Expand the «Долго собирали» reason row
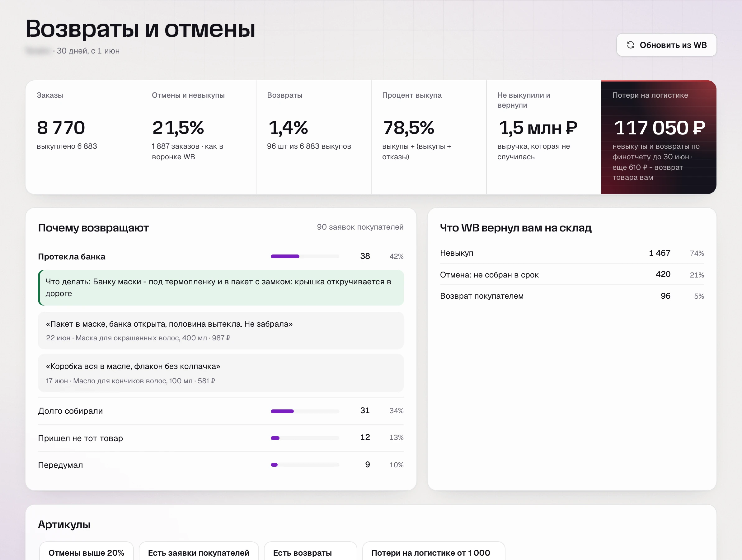This screenshot has width=742, height=560. coord(221,411)
